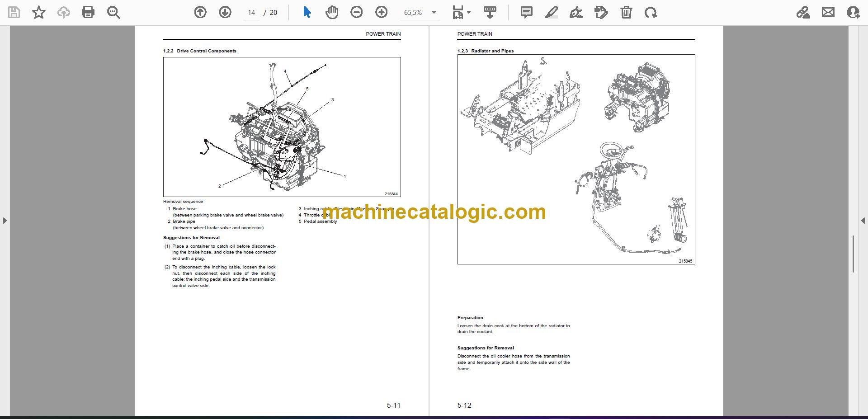Screen dimensions: 868x419
Task: Click figure number 215844
Action: click(x=391, y=194)
